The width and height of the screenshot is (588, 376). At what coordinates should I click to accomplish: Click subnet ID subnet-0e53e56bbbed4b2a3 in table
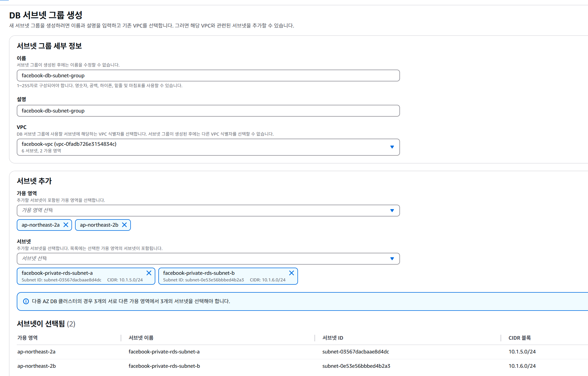[x=356, y=366]
